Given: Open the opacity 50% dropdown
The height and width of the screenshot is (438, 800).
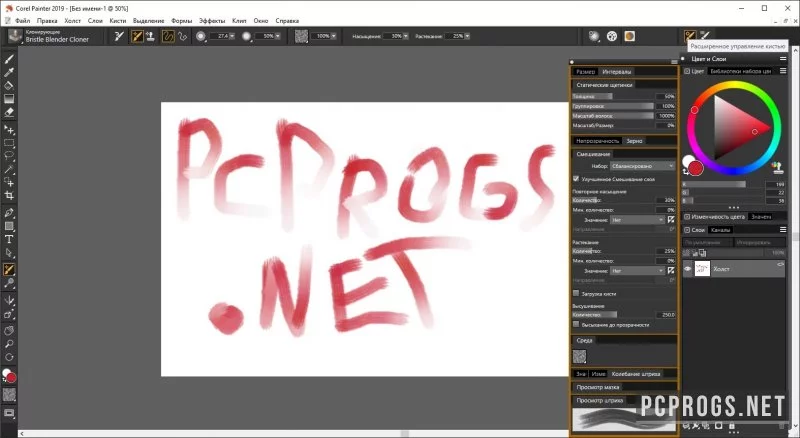Looking at the screenshot, I should (x=277, y=36).
